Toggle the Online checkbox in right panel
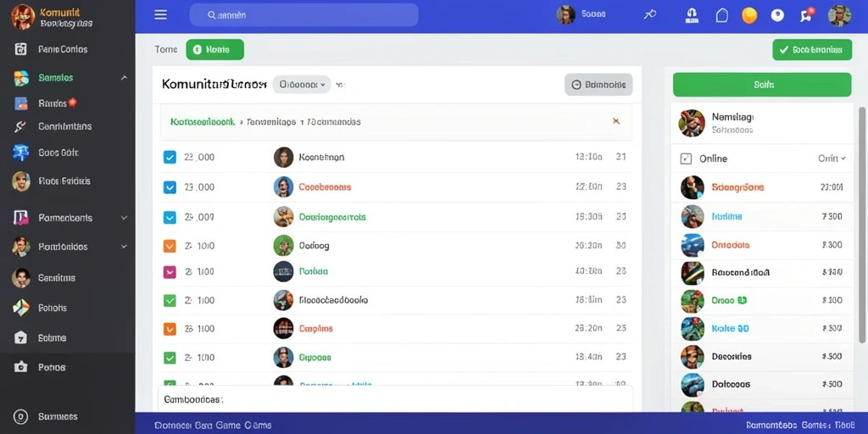 [685, 159]
